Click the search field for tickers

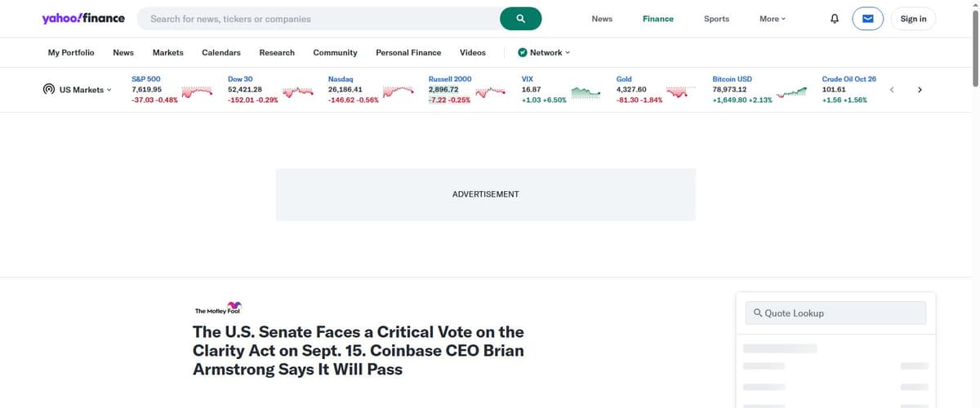(x=318, y=19)
